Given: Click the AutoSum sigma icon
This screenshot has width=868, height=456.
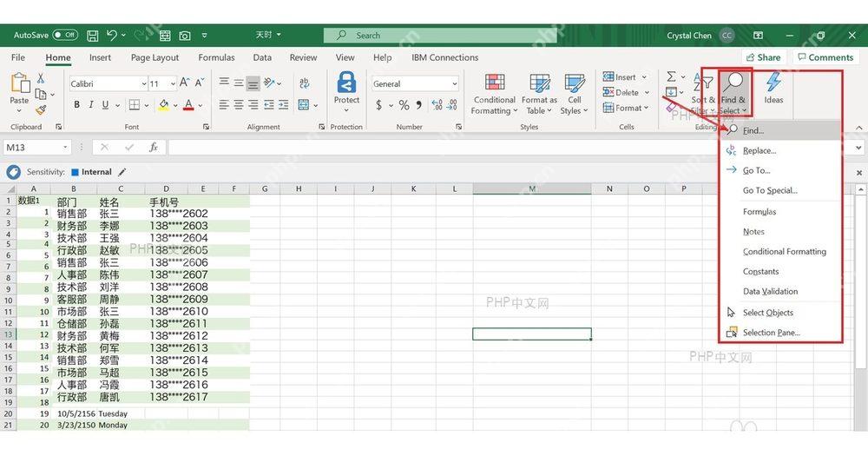Looking at the screenshot, I should pos(672,76).
